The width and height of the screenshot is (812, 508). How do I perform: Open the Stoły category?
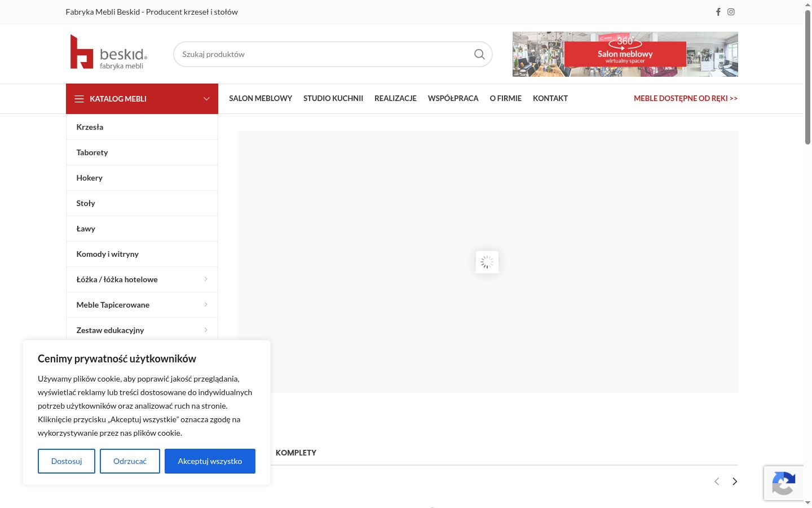pos(142,203)
